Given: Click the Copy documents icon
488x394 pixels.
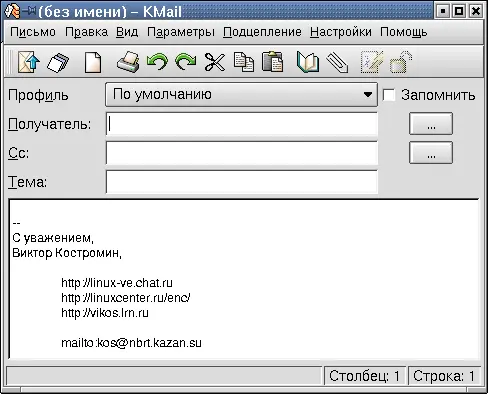Looking at the screenshot, I should [x=244, y=62].
